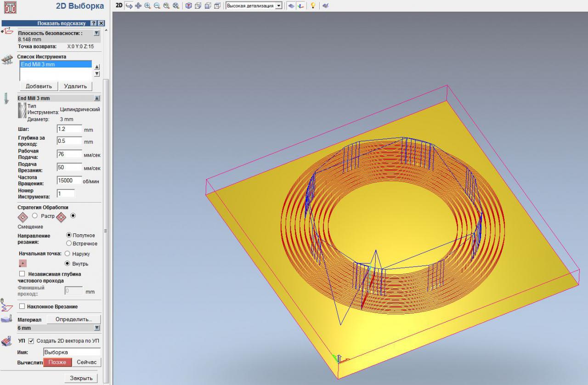Uncheck Создать 2D вектора по УП
Image resolution: width=588 pixels, height=385 pixels.
point(31,341)
